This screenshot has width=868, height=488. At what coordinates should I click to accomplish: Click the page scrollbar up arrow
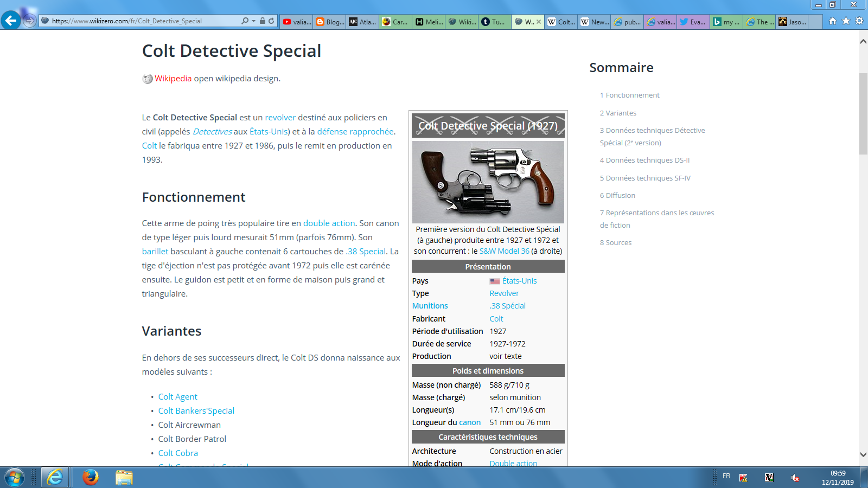click(863, 41)
